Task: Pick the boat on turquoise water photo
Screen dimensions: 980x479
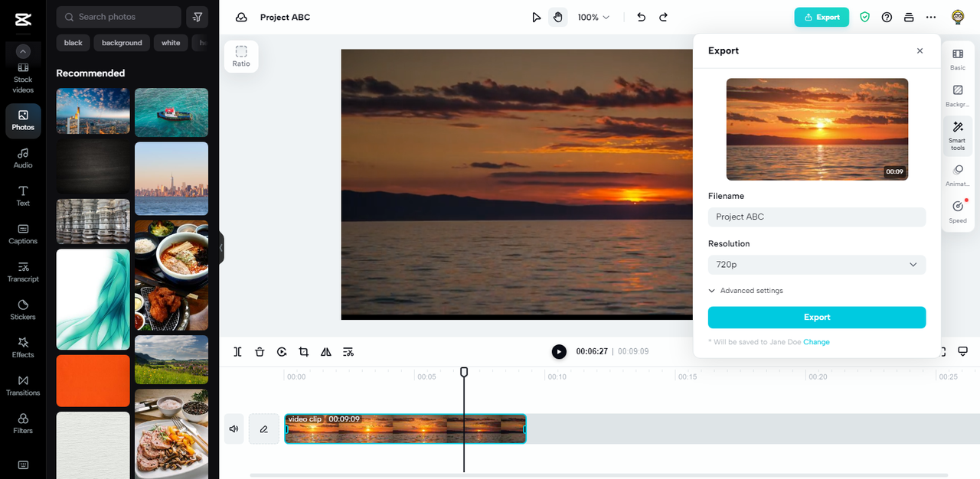Action: [171, 112]
